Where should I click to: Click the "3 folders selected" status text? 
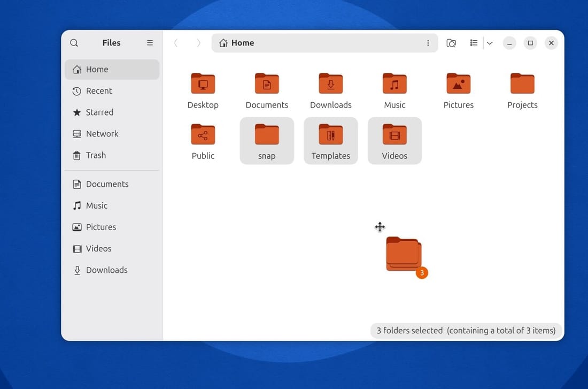click(409, 331)
